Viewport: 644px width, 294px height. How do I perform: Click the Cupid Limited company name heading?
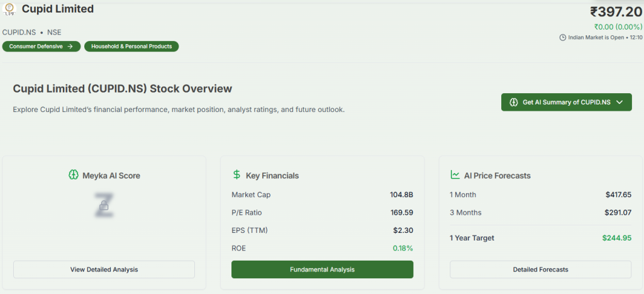coord(58,9)
